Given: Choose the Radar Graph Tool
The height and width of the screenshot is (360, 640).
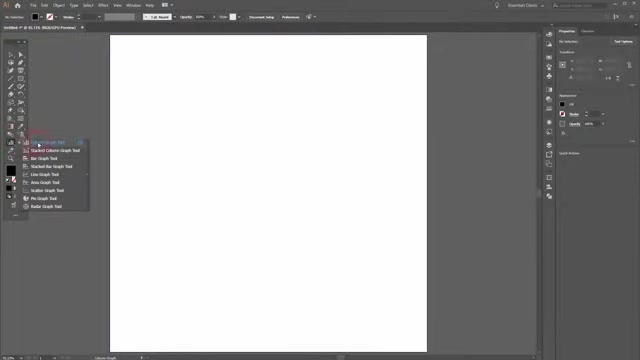Looking at the screenshot, I should [x=46, y=207].
